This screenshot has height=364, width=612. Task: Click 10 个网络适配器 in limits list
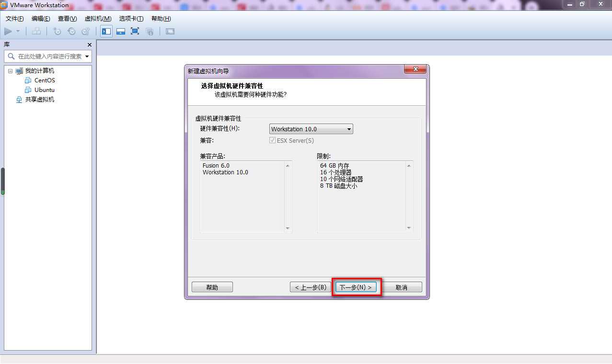(341, 179)
